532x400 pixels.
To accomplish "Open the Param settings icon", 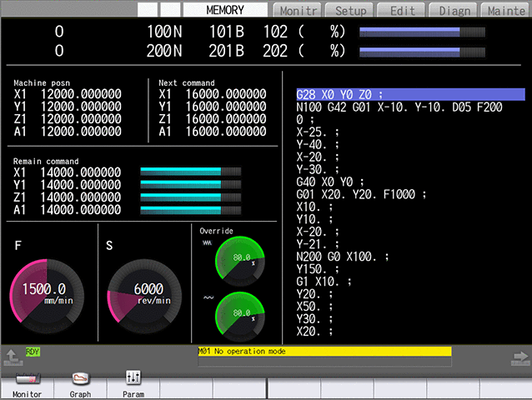I will (133, 384).
